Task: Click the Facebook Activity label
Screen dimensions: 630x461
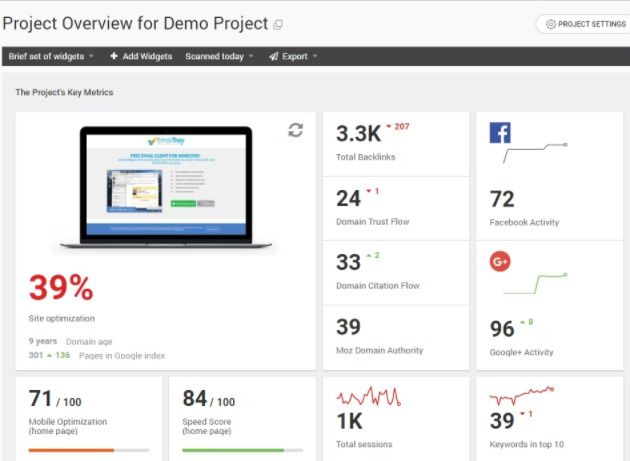Action: (524, 222)
